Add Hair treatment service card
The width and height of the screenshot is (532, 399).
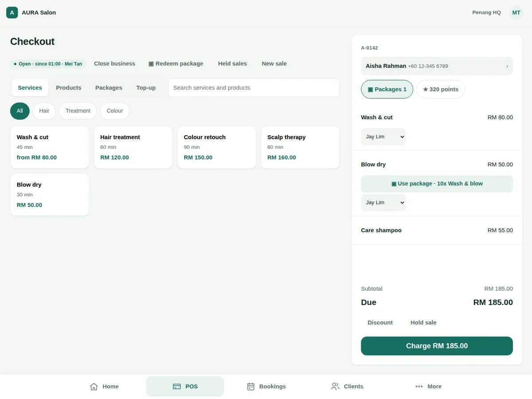click(x=133, y=148)
